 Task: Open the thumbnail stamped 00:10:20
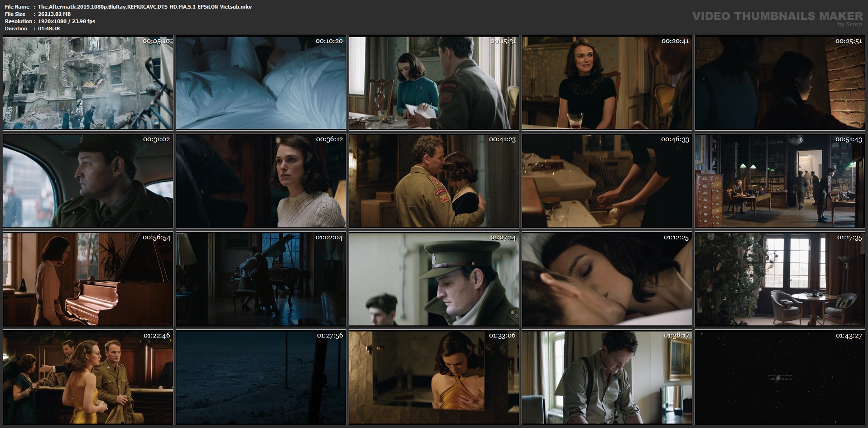[261, 83]
